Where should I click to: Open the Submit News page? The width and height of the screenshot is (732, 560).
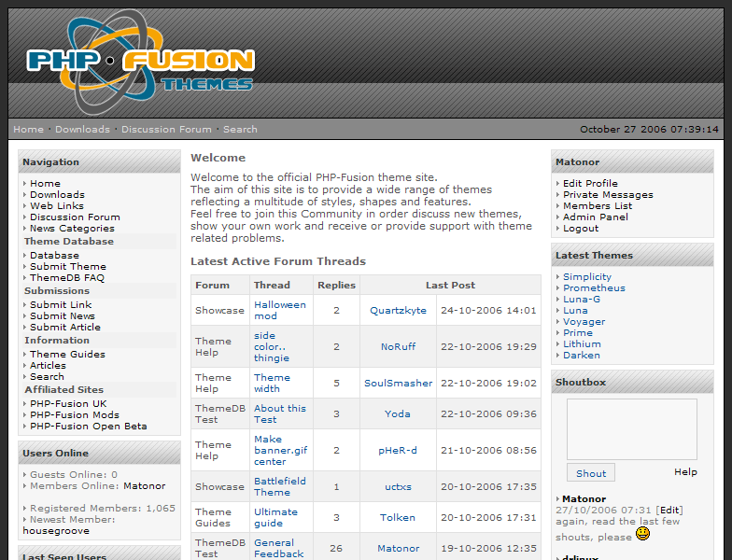point(63,315)
